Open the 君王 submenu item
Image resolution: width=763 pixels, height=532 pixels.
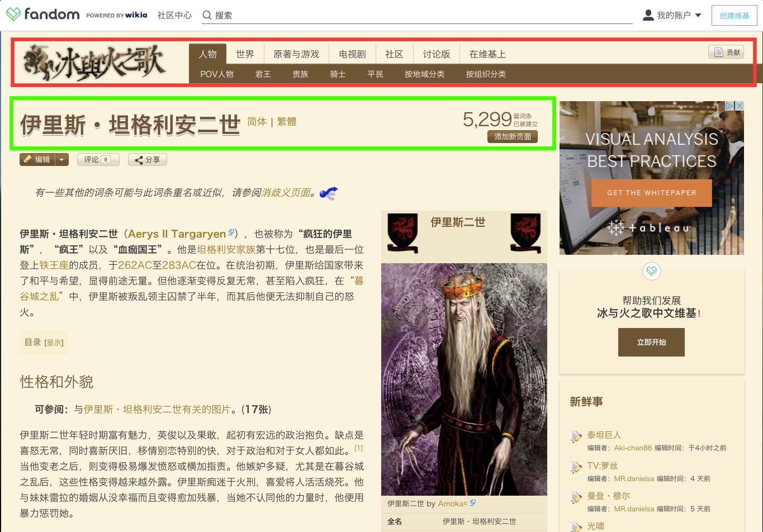tap(263, 74)
